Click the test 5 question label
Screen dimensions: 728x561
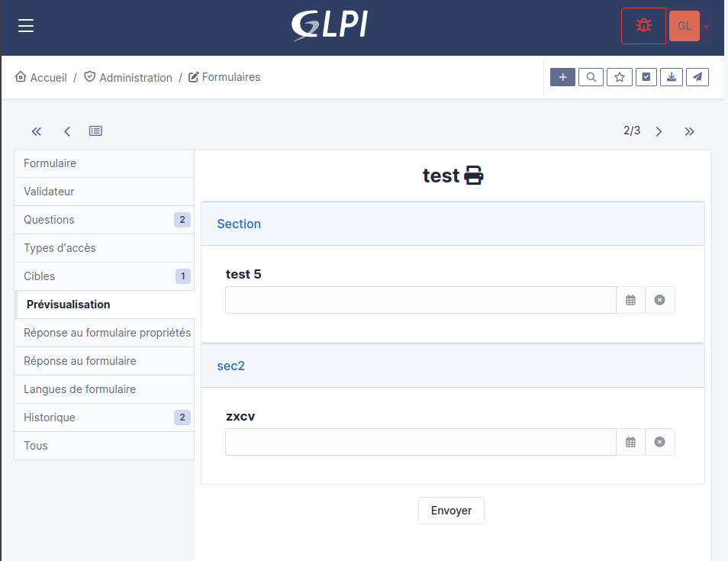coord(243,275)
